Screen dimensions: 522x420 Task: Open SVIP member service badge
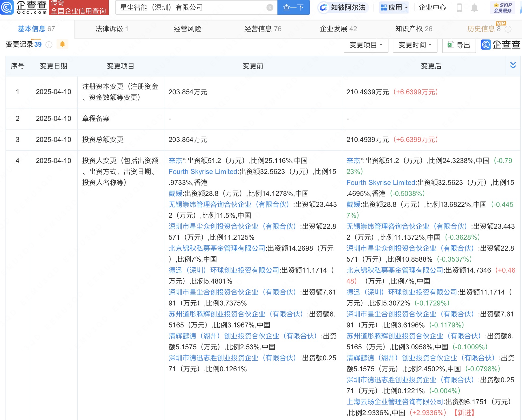click(x=503, y=8)
